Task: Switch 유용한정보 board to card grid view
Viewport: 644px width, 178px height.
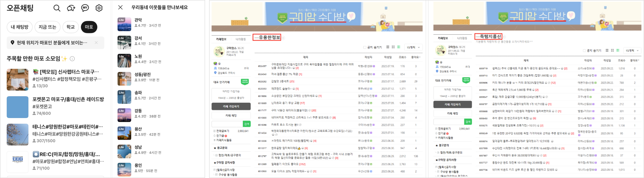Action: click(x=393, y=47)
